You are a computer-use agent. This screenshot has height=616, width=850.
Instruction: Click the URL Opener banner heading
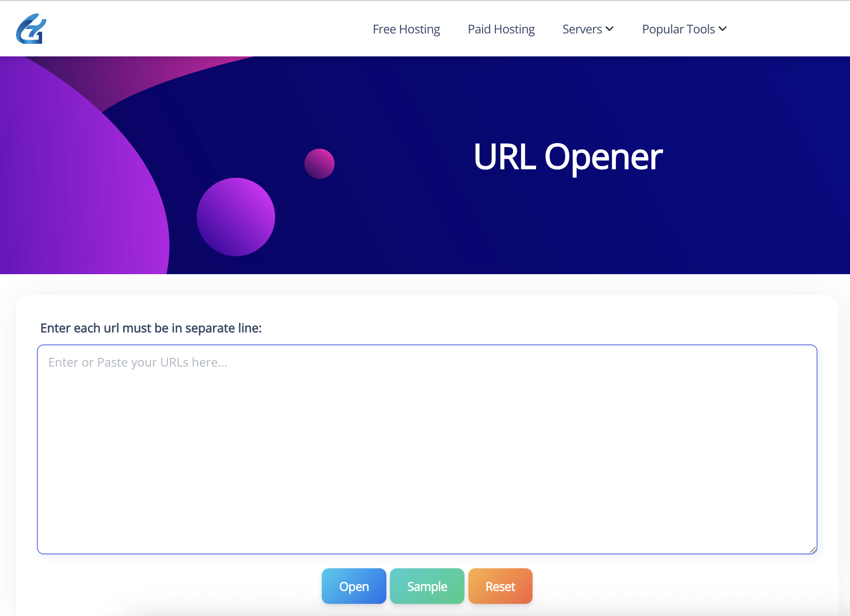(x=568, y=157)
